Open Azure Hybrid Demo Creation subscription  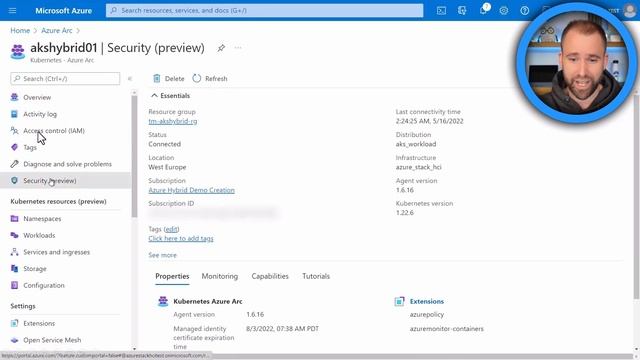tap(191, 190)
